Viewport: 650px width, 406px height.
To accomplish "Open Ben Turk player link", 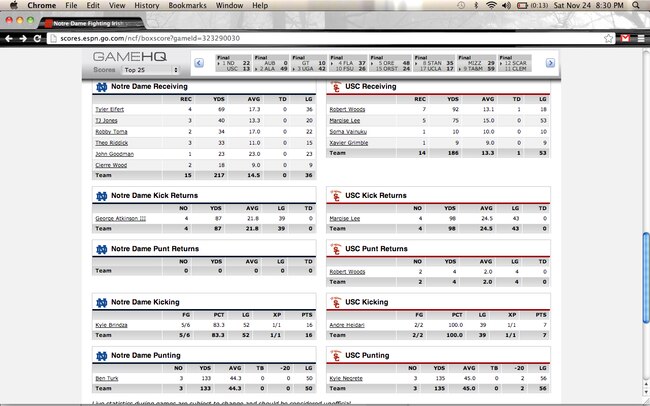I will click(x=107, y=379).
